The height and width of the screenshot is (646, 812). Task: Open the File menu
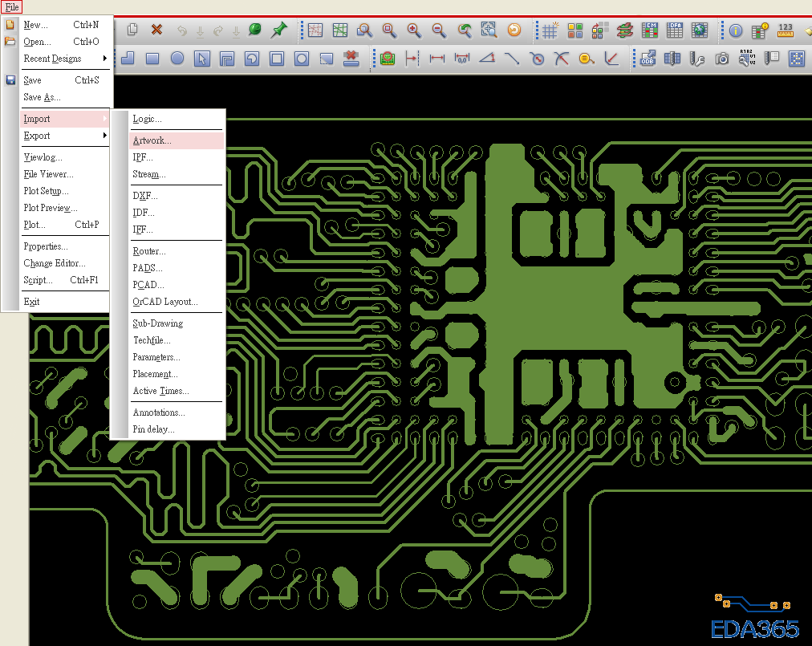pyautogui.click(x=12, y=6)
